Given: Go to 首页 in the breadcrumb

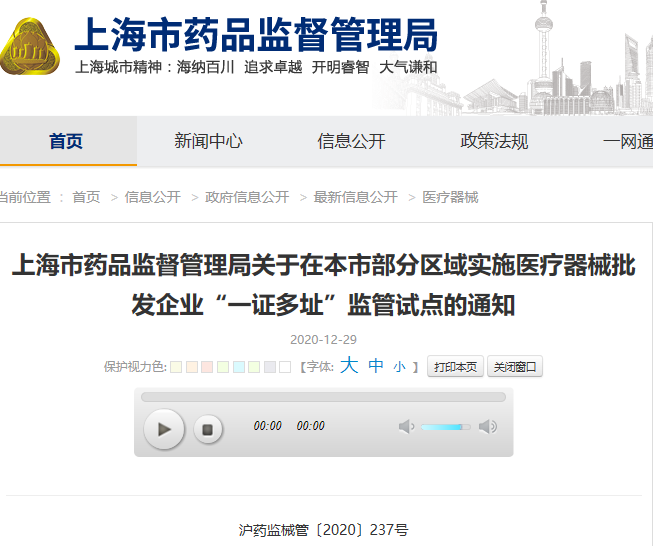Looking at the screenshot, I should click(86, 197).
